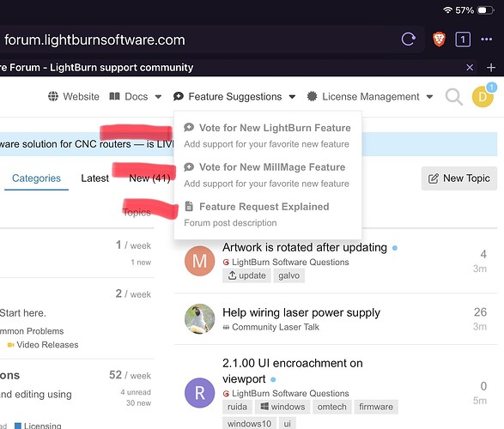Click the License Management badge icon
This screenshot has height=429, width=504.
click(x=312, y=96)
